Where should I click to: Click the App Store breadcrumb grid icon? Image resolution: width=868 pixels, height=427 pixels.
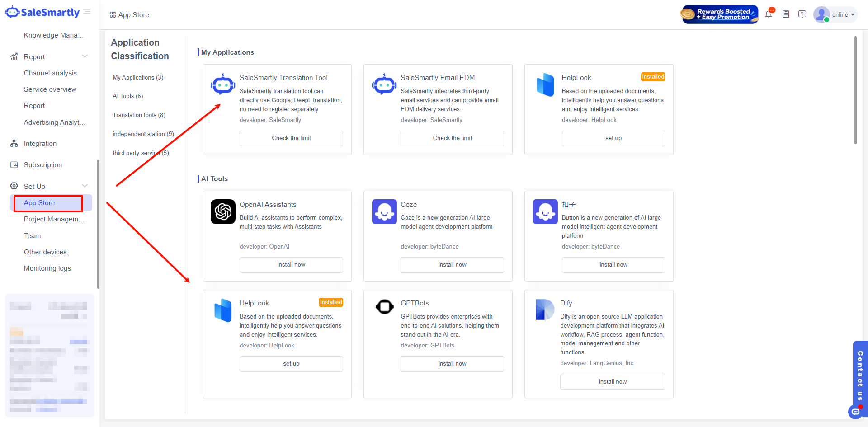click(x=113, y=15)
